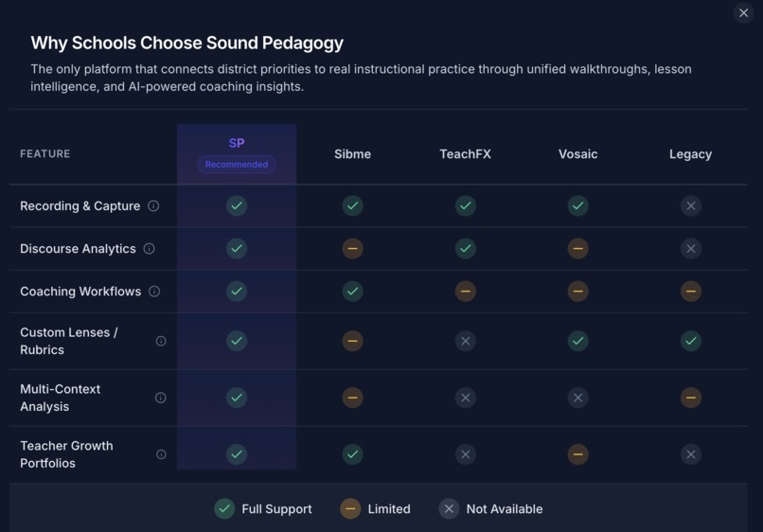This screenshot has width=763, height=532.
Task: Open info icon next to Teacher Growth Portfolios
Action: 161,454
